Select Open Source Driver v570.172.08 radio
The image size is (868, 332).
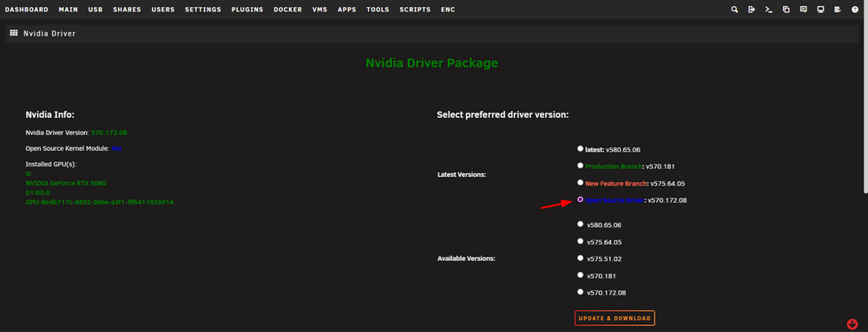(x=580, y=199)
